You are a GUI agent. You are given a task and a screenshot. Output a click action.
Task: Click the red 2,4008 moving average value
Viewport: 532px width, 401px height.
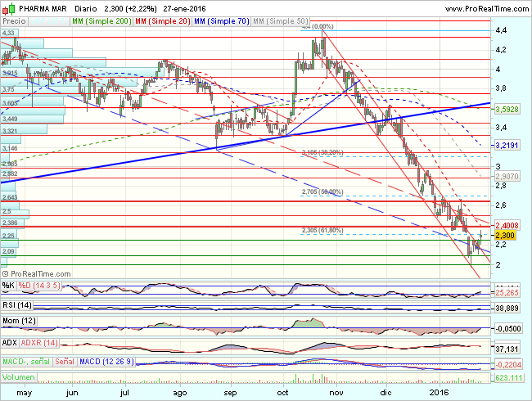tap(507, 225)
